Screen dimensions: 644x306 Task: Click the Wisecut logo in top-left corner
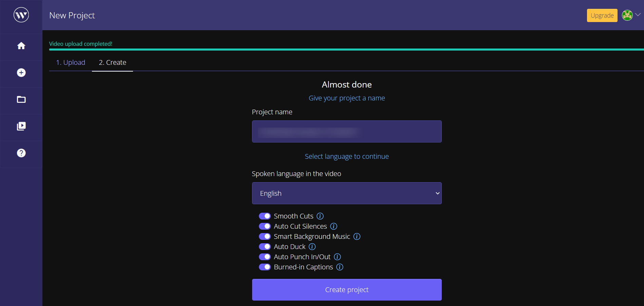(21, 15)
